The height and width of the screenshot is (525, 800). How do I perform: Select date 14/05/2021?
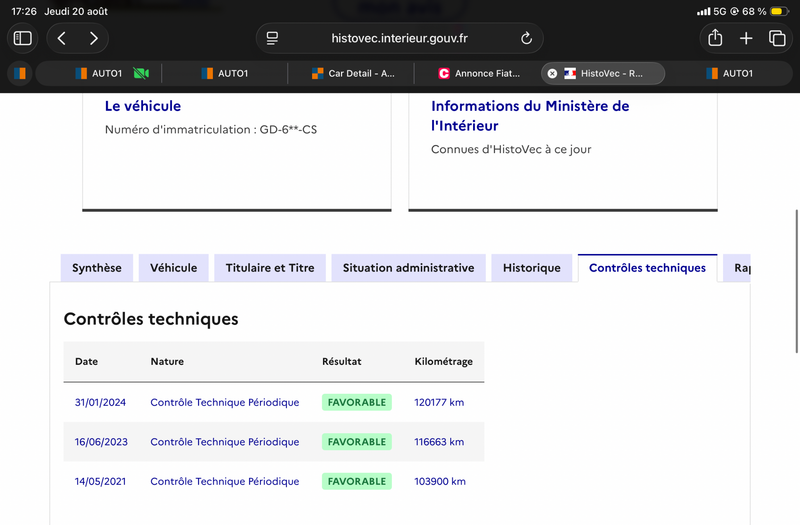(100, 481)
